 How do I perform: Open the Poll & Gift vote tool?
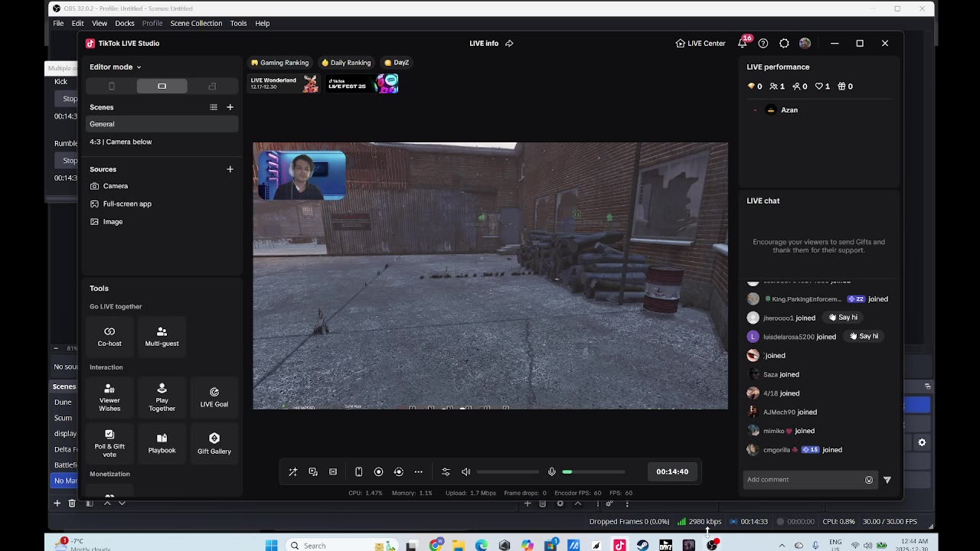click(109, 444)
